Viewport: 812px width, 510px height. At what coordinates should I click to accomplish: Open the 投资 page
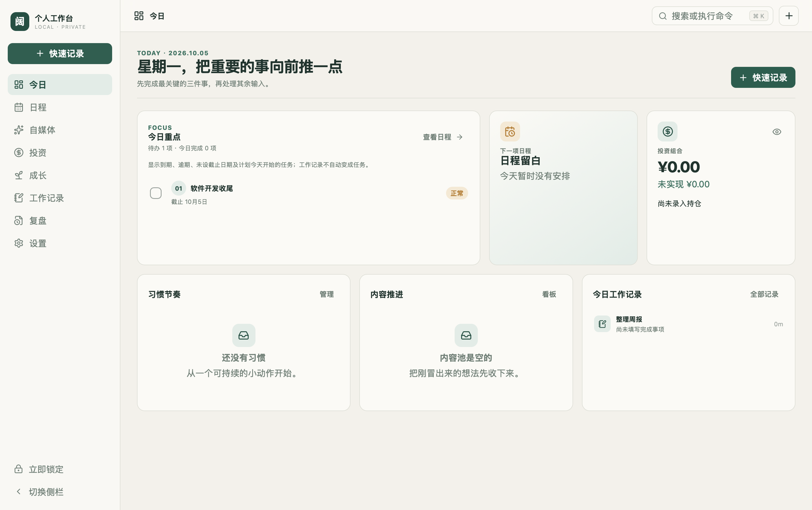(x=60, y=153)
